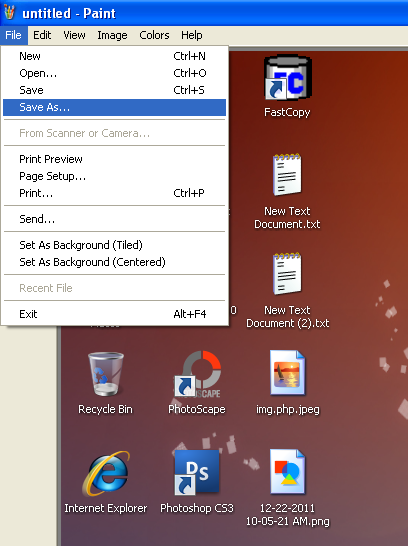Viewport: 408px width, 546px height.
Task: Click the PhotoScape label text
Action: pos(197,410)
